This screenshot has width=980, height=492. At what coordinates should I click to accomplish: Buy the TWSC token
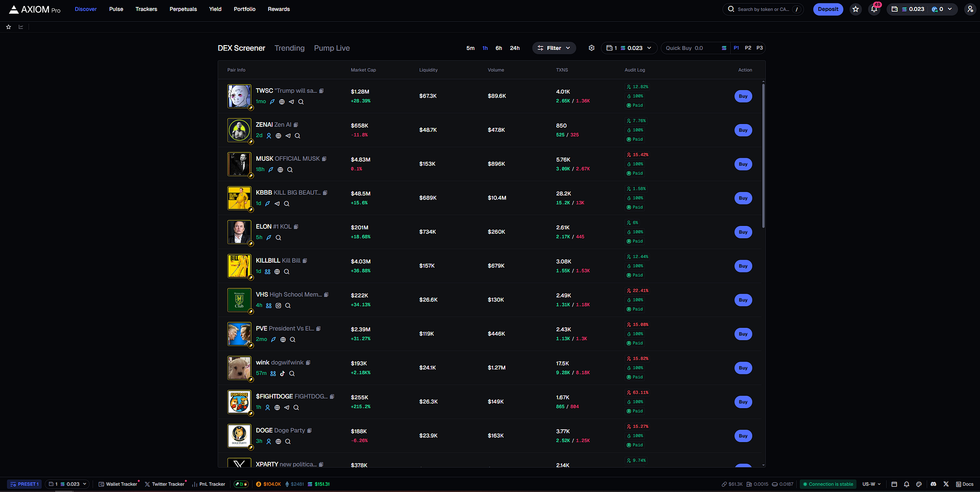coord(743,96)
